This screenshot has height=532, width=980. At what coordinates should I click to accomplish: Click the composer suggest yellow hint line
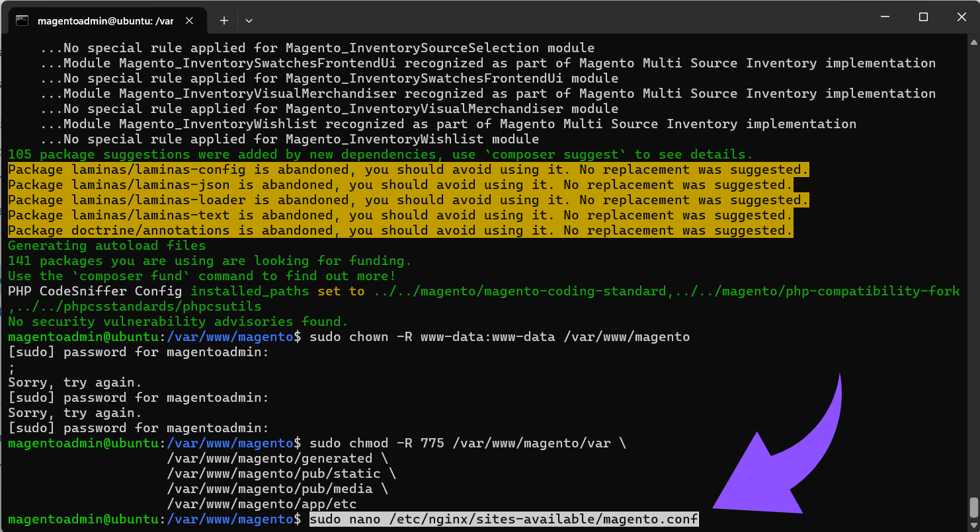[x=377, y=154]
